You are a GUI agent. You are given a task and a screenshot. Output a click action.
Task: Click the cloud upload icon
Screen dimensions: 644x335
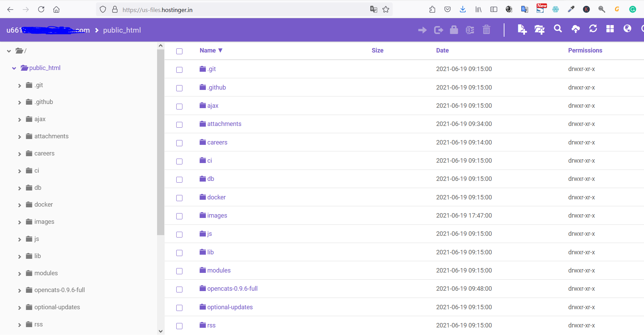tap(575, 29)
